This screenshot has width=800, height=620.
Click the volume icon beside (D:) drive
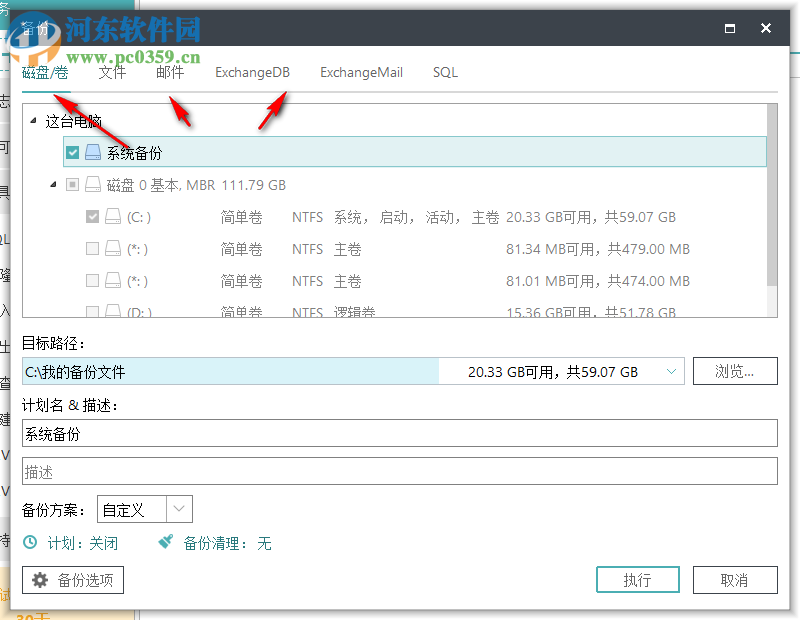[111, 312]
